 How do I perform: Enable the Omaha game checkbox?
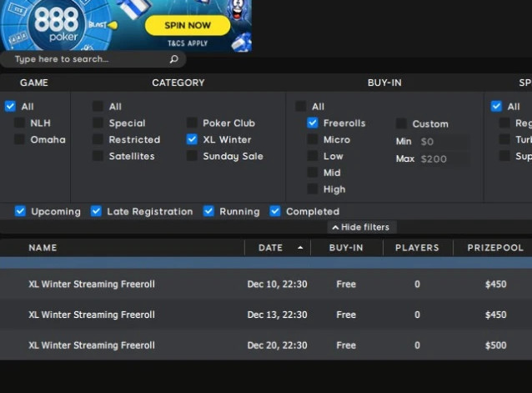tap(19, 139)
